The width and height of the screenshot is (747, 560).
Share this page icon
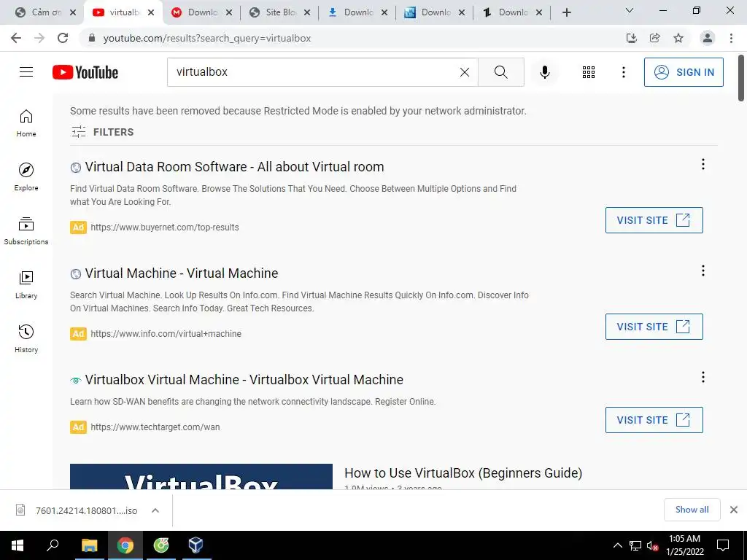coord(655,38)
